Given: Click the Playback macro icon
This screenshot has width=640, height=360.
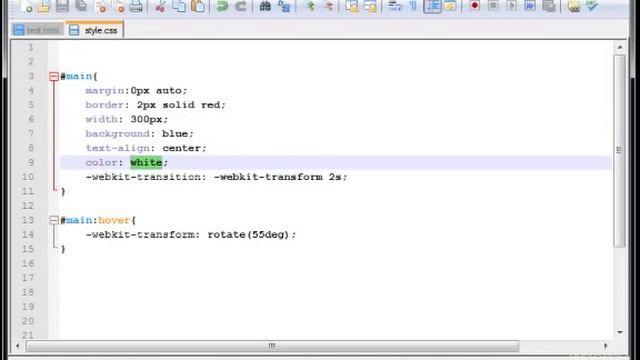Looking at the screenshot, I should (511, 6).
